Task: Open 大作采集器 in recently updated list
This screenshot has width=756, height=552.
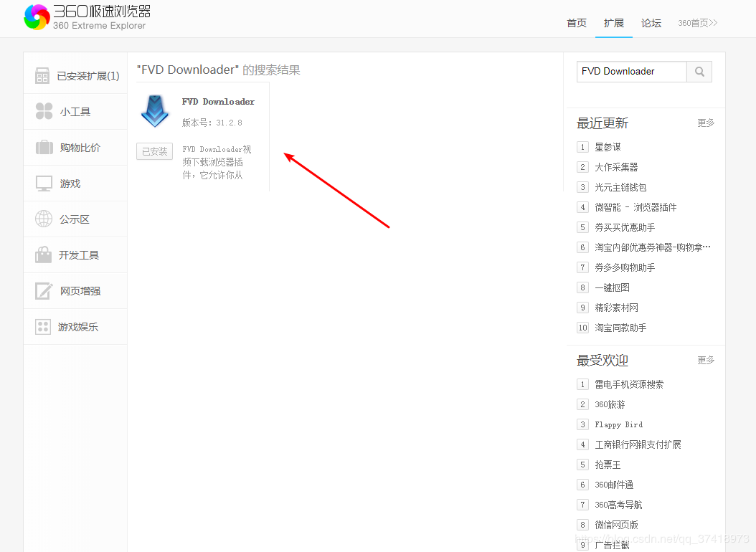Action: tap(616, 167)
